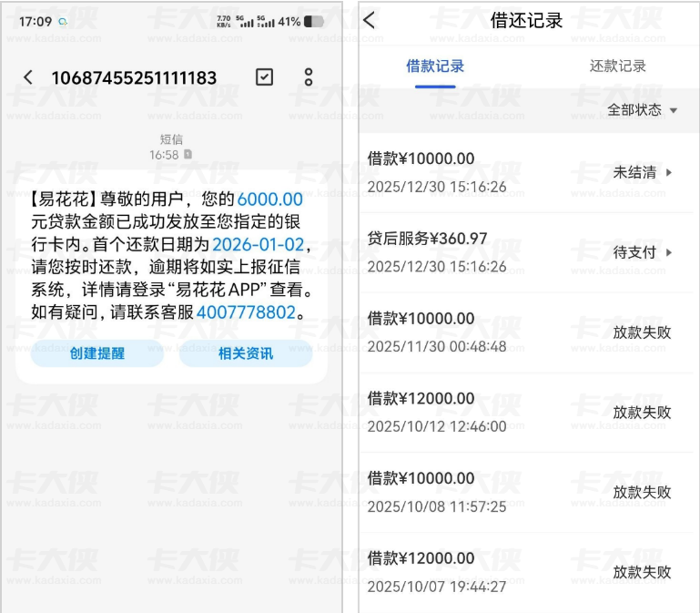Tap the 6000.00 amount link
700x613 pixels.
269,199
